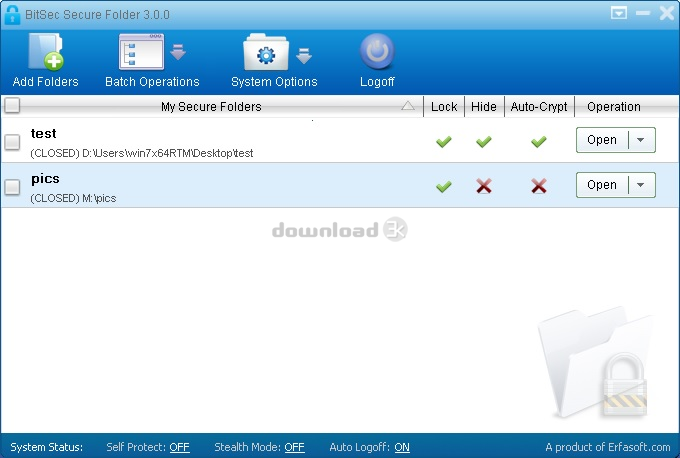Image resolution: width=680 pixels, height=458 pixels.
Task: Click the BitSec padlock title bar icon
Action: point(12,15)
